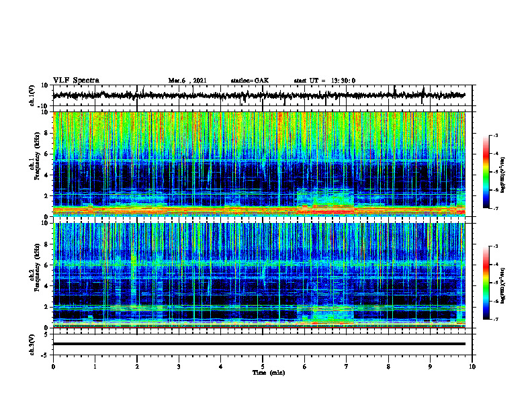Select the date text "Mar.6 , 2021"
The image size is (532, 411).
pyautogui.click(x=187, y=81)
